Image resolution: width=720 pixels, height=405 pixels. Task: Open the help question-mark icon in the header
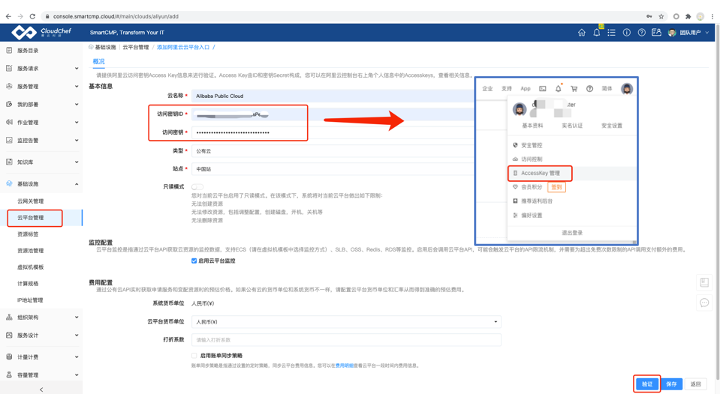(x=641, y=33)
